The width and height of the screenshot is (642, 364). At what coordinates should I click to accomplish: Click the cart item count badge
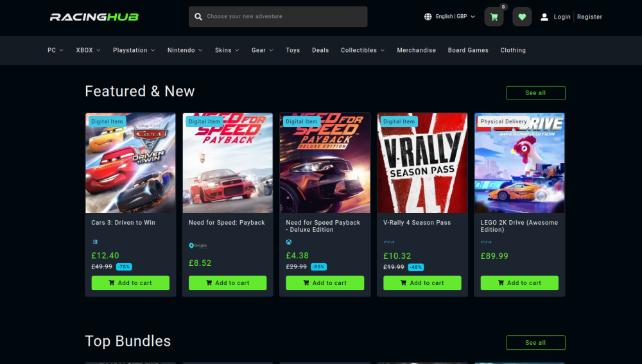click(x=503, y=7)
